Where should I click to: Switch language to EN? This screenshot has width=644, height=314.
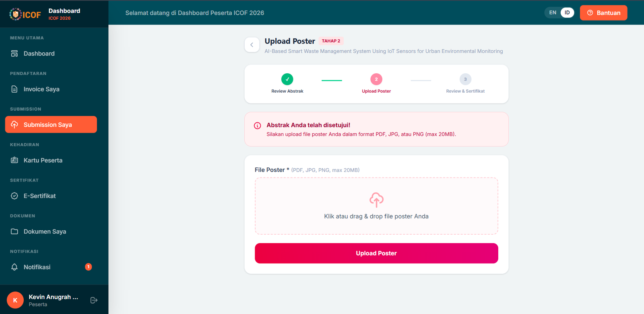point(553,13)
